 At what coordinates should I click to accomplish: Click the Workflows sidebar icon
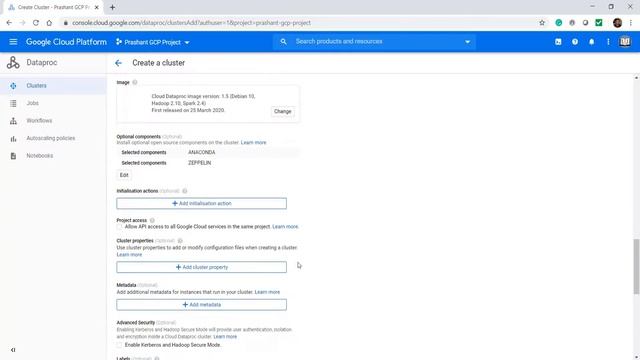click(13, 121)
